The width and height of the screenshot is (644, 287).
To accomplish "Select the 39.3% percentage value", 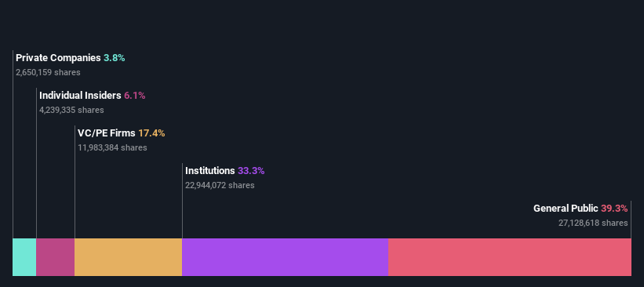I will (614, 209).
